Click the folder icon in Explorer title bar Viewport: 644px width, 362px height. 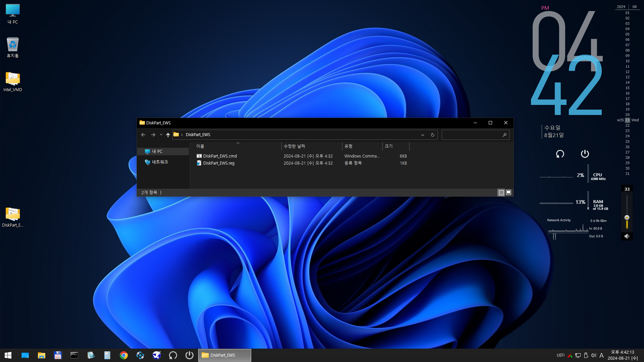click(x=142, y=123)
